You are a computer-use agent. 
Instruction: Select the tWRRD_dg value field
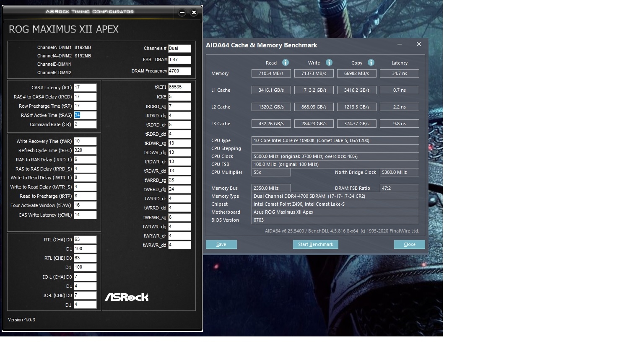tap(179, 189)
